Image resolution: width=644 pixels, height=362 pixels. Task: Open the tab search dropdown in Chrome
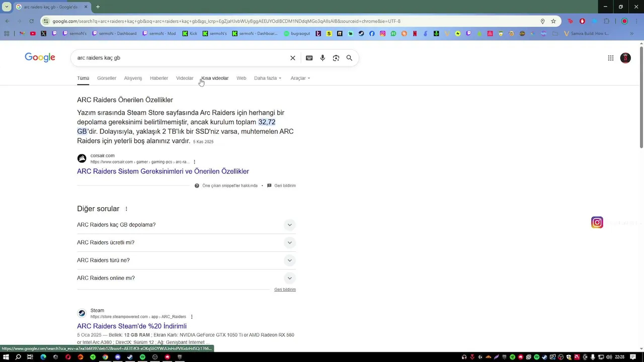(x=7, y=7)
